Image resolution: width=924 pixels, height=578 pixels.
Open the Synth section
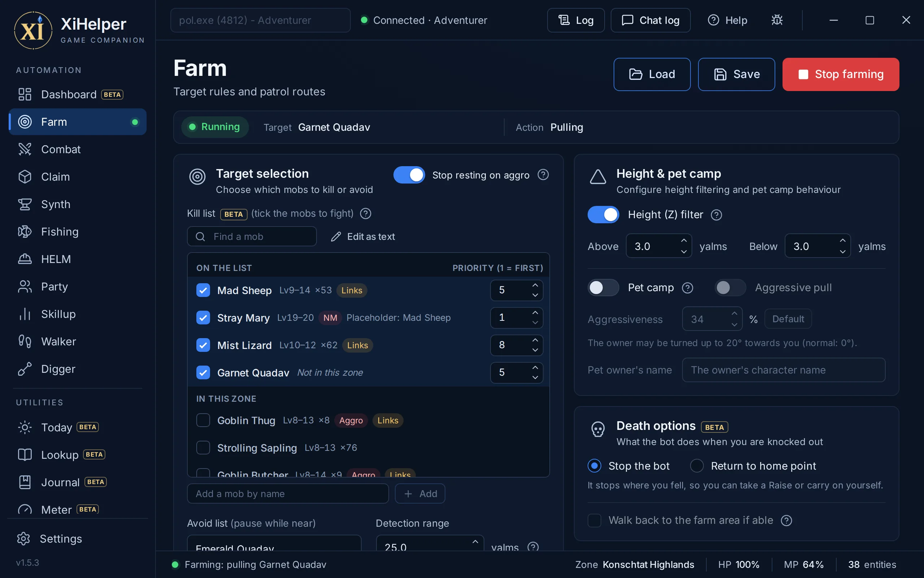click(x=78, y=204)
